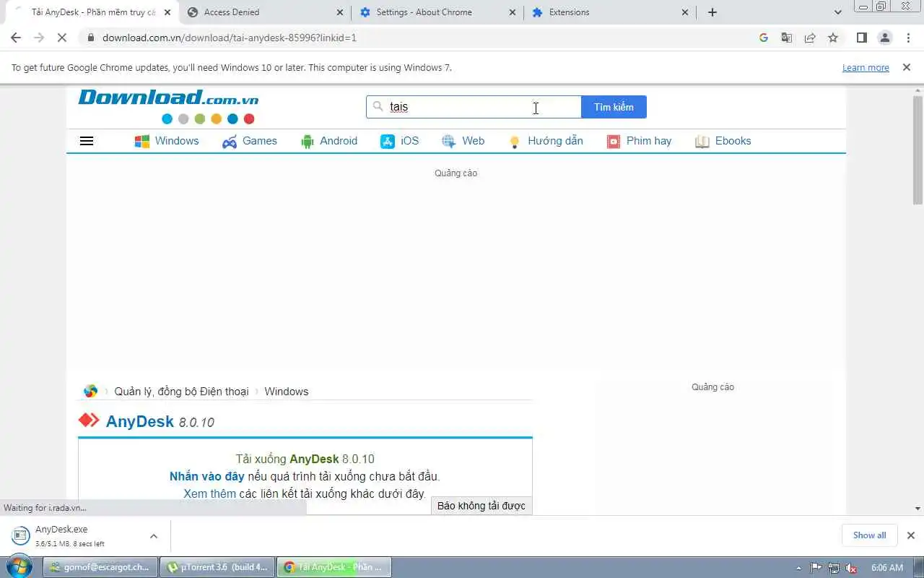Screen dimensions: 924x578
Task: Click the Tìm kiếm search button
Action: (x=614, y=107)
